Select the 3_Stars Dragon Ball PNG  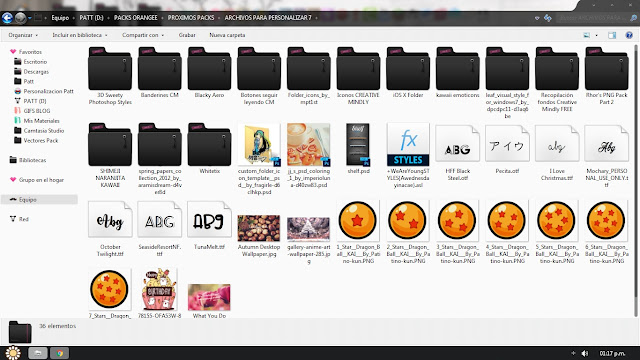point(457,220)
